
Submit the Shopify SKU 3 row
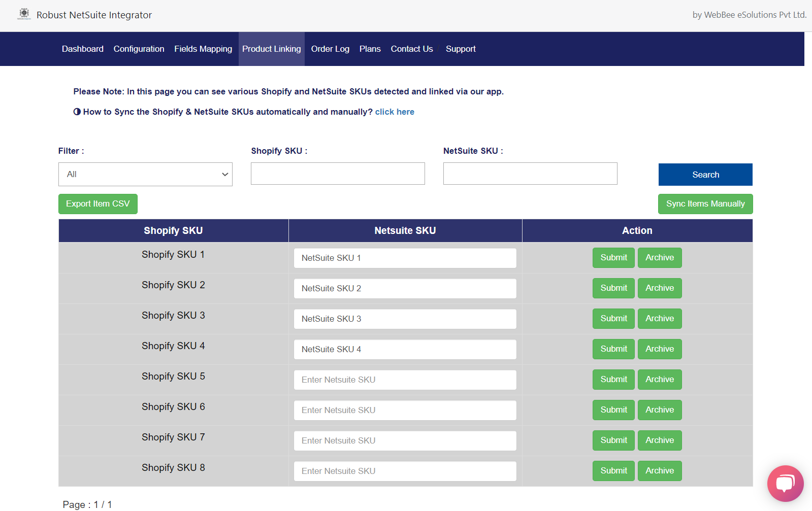pyautogui.click(x=613, y=319)
